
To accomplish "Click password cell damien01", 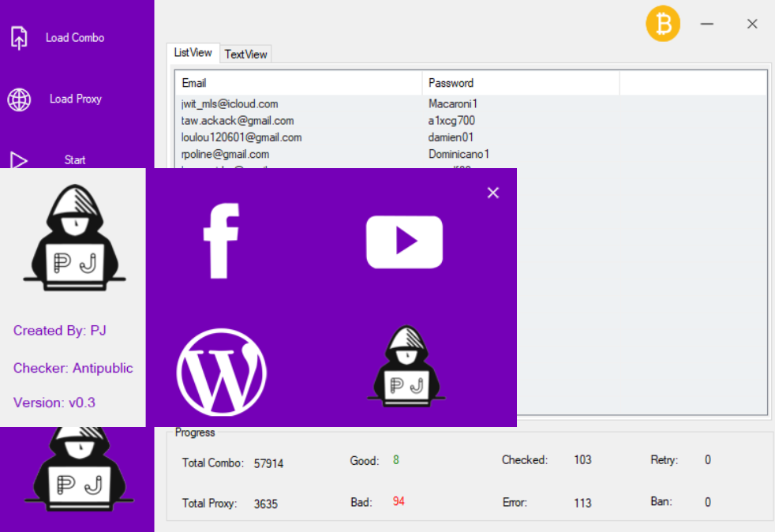I will [x=451, y=137].
